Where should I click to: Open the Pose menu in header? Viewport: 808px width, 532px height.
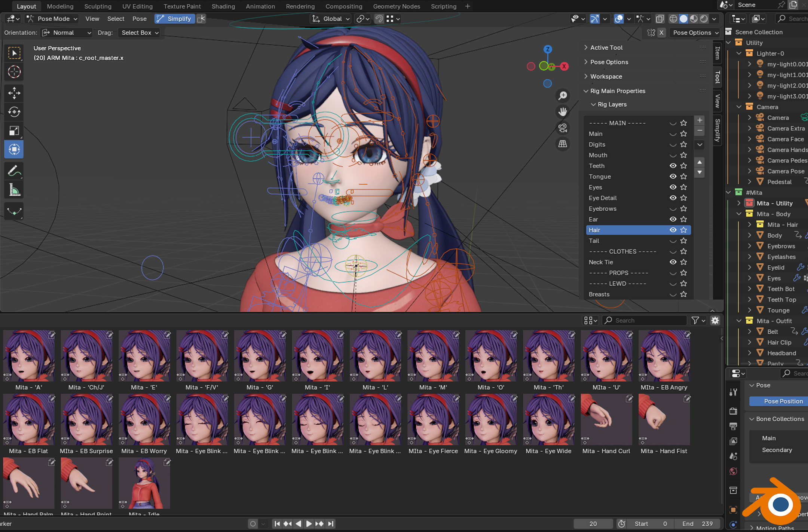[140, 19]
